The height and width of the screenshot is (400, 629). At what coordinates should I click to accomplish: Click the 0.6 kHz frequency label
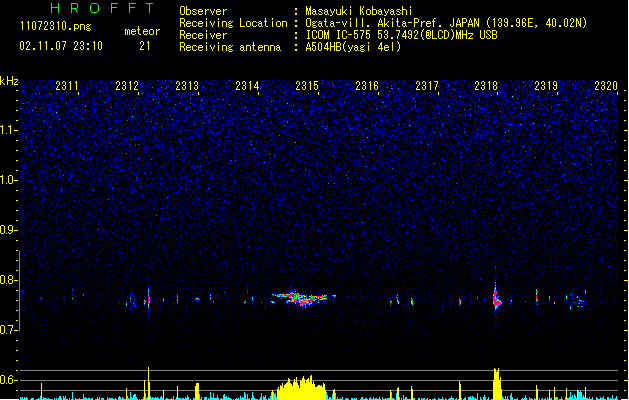(9, 380)
